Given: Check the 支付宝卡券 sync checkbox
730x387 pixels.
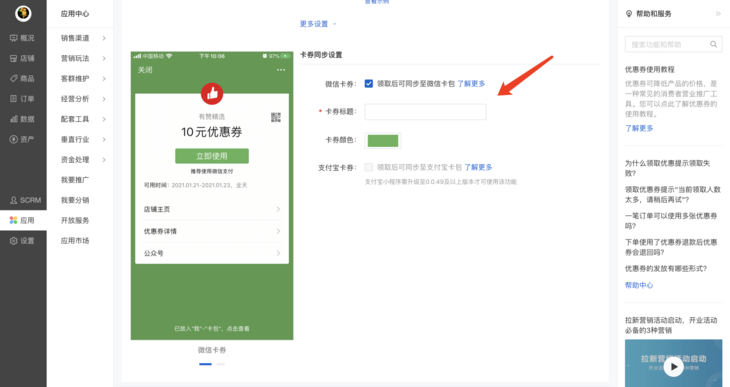Looking at the screenshot, I should 369,167.
